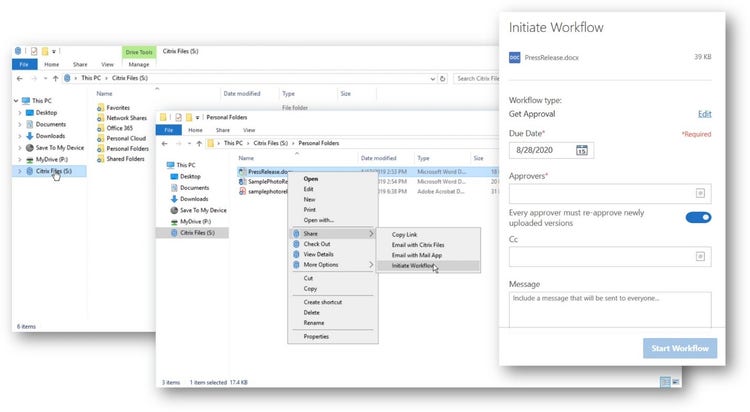Click Check Out in context menu
Screen dimensions: 750x412
coord(317,244)
